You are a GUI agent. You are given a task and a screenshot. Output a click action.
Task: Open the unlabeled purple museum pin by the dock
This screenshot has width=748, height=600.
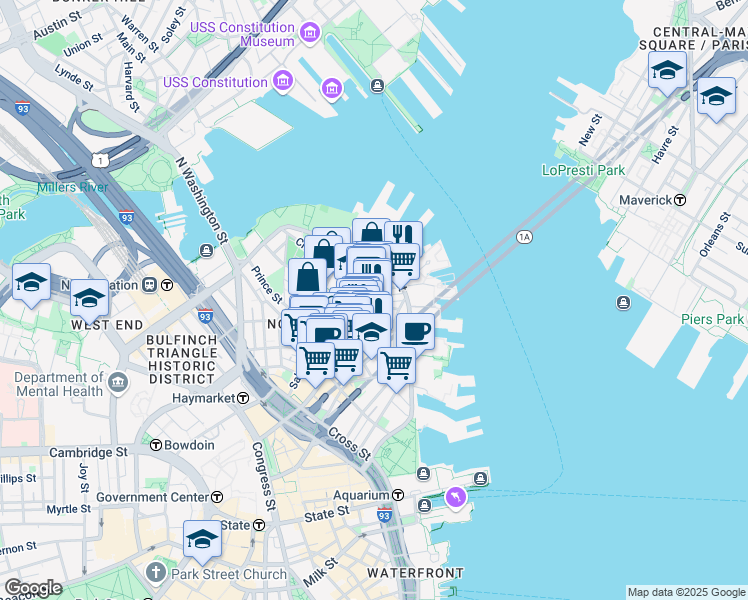(332, 88)
